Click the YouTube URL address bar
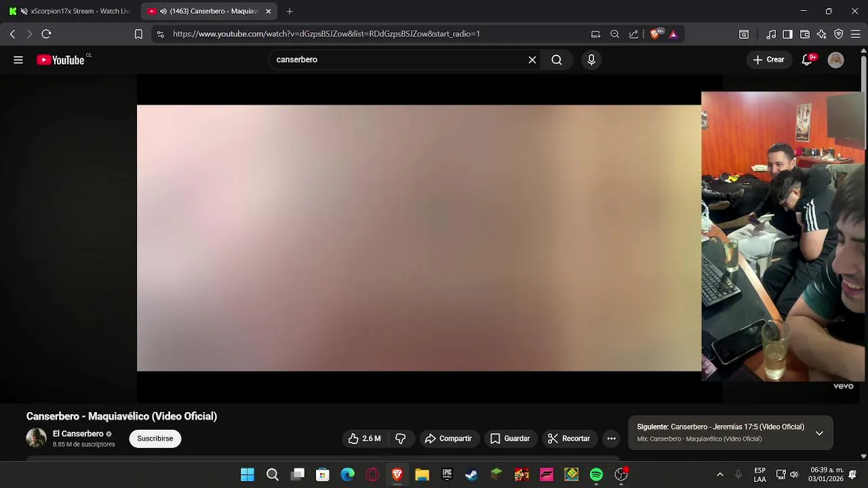This screenshot has width=868, height=488. 326,34
